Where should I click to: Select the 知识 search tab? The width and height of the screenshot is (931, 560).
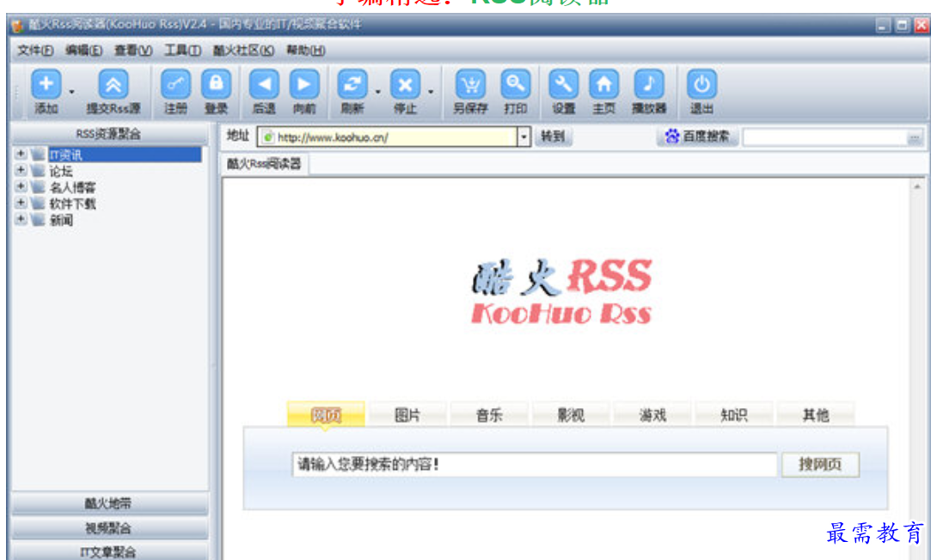(x=734, y=415)
